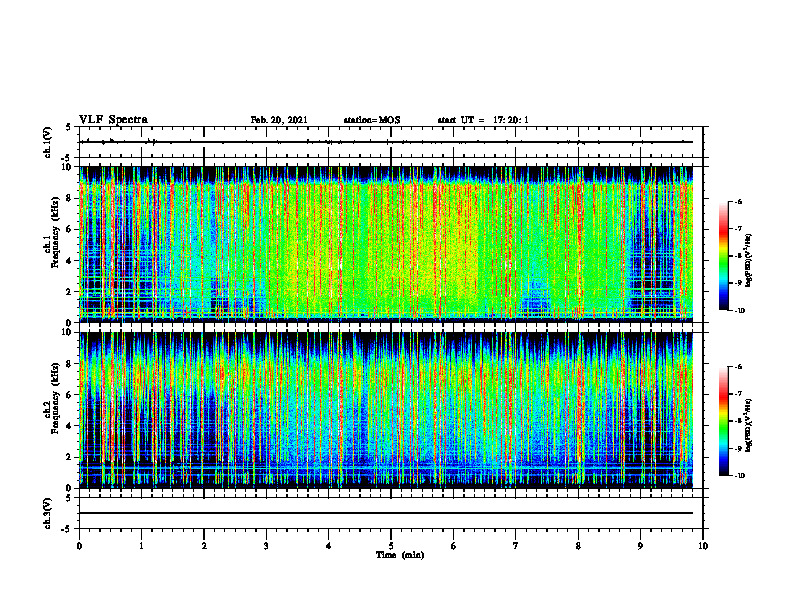Screen dimensions: 792x612
Task: Click the ch.2 frequency tick label "2"
Action: (69, 457)
